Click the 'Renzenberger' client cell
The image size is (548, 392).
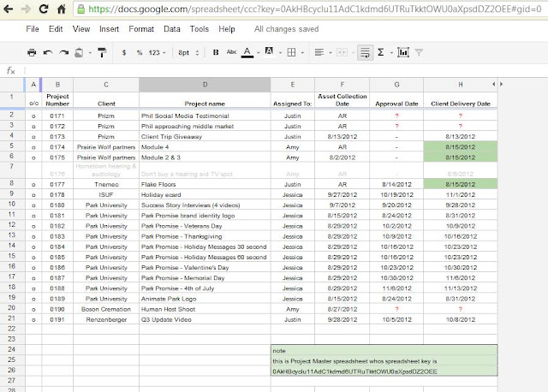coord(106,320)
